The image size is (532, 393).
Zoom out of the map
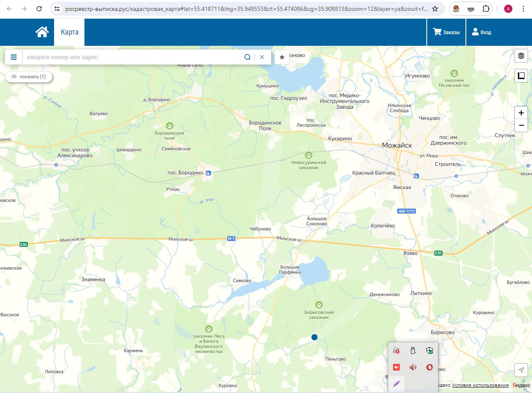[521, 125]
